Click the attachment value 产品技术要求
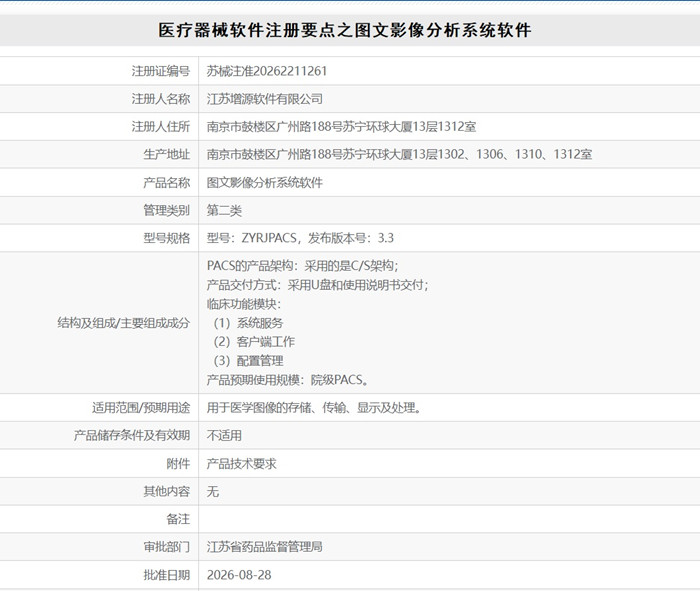 (242, 464)
